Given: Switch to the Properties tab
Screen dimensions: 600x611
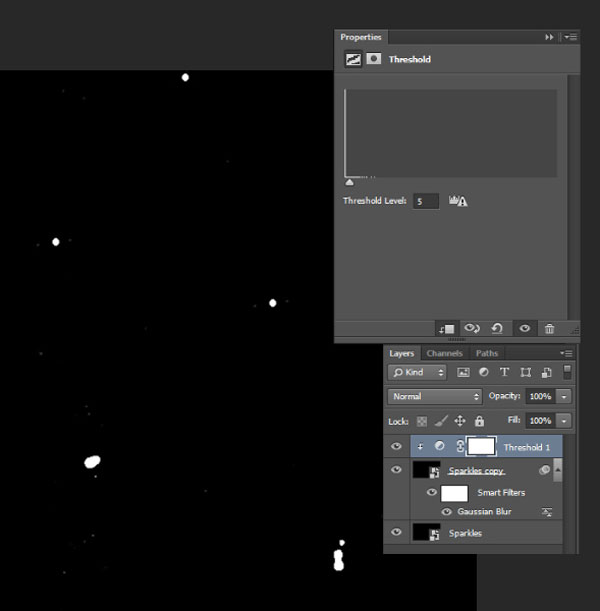Looking at the screenshot, I should 361,37.
